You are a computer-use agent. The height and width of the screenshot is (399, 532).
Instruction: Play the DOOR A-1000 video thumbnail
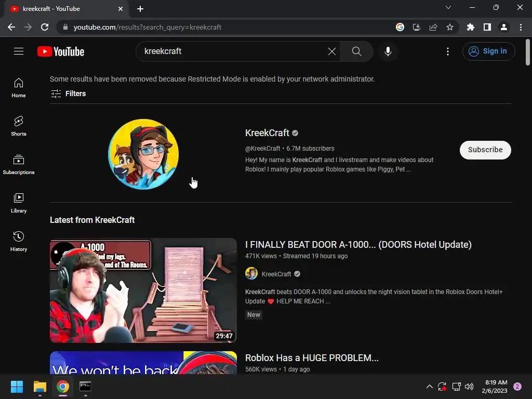[143, 290]
